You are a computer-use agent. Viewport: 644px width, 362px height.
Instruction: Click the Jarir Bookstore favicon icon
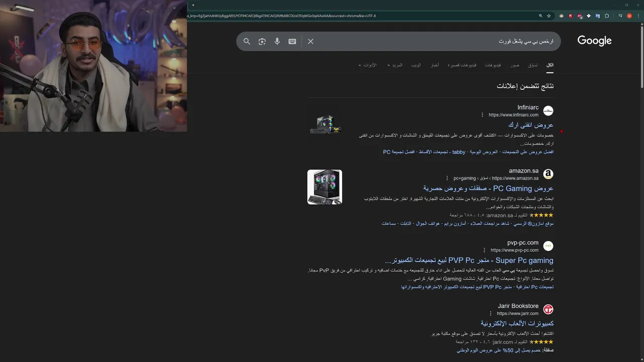click(548, 309)
